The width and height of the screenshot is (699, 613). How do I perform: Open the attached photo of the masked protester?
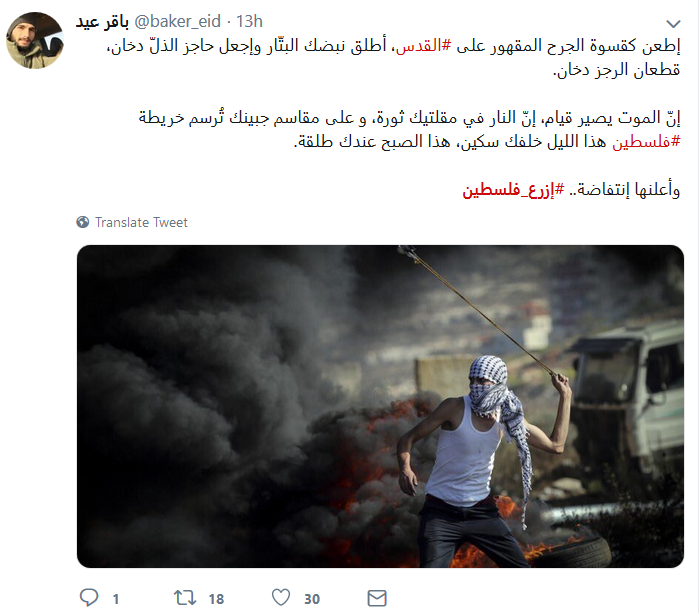click(x=380, y=406)
